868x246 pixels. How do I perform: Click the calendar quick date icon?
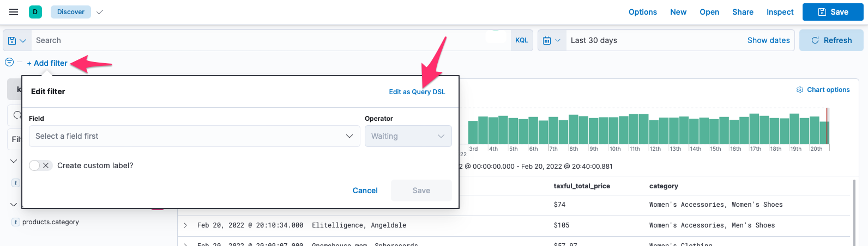point(551,40)
